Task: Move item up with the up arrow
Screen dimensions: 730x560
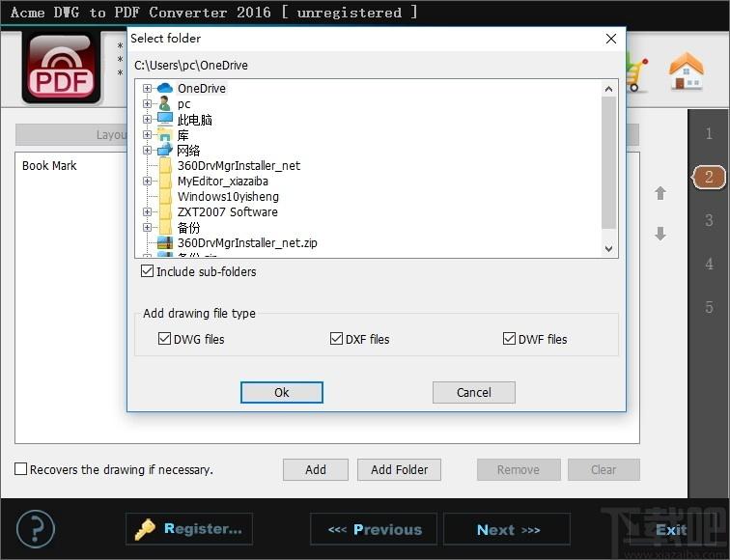Action: (660, 193)
